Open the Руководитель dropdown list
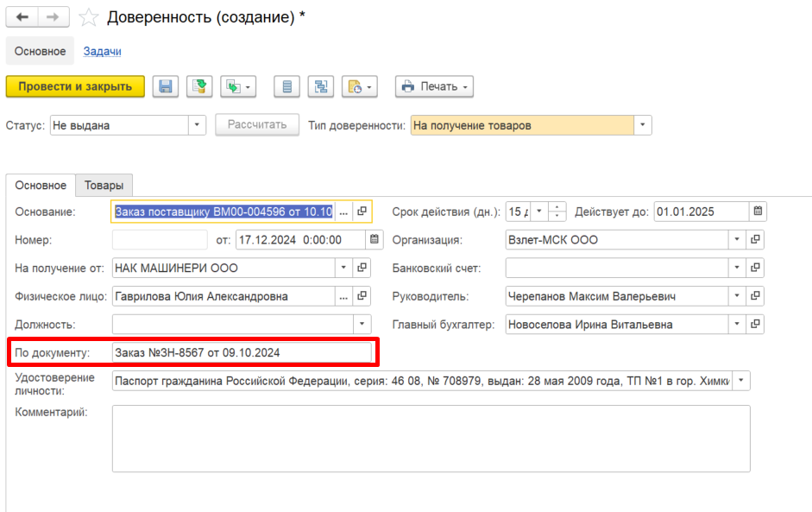This screenshot has height=512, width=812. (x=737, y=296)
